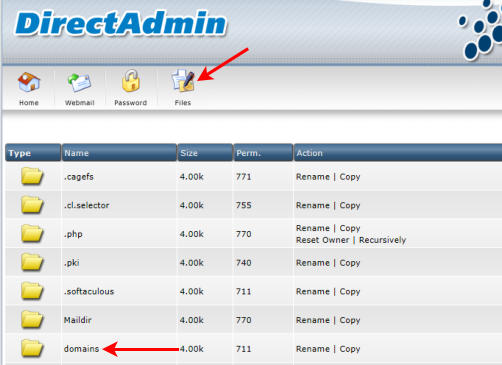
Task: Click Recursively link in .php row
Action: pyautogui.click(x=382, y=240)
